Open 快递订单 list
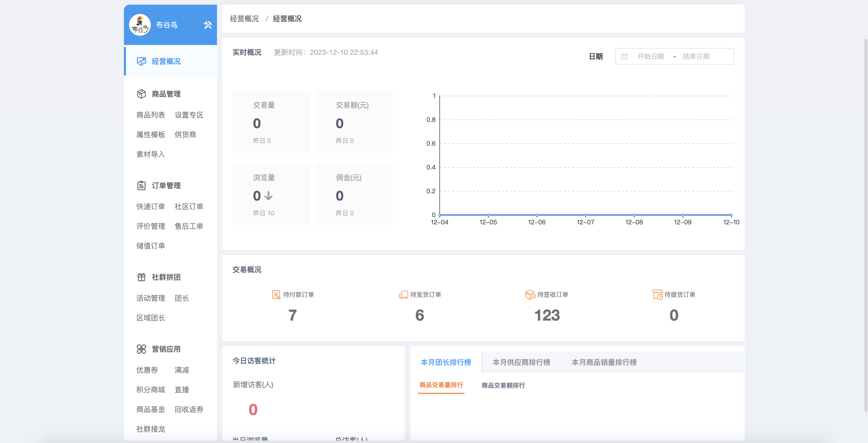Image resolution: width=868 pixels, height=443 pixels. pyautogui.click(x=151, y=206)
